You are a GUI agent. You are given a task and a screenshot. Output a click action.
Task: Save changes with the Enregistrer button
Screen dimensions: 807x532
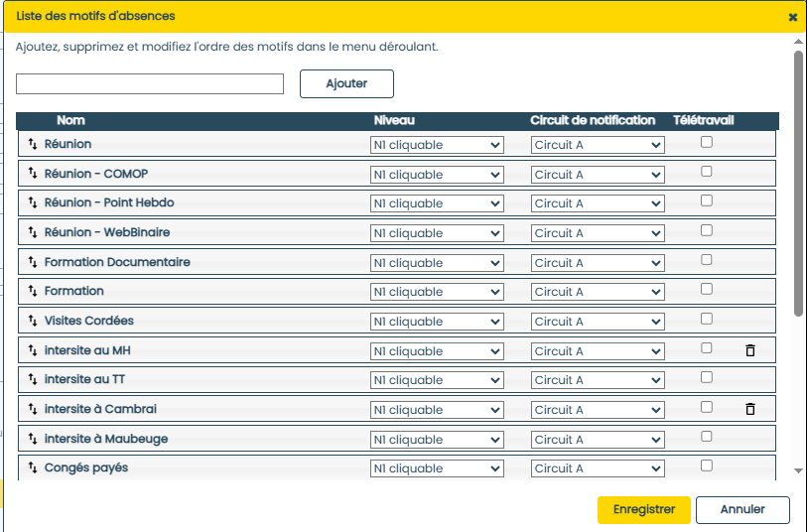643,509
